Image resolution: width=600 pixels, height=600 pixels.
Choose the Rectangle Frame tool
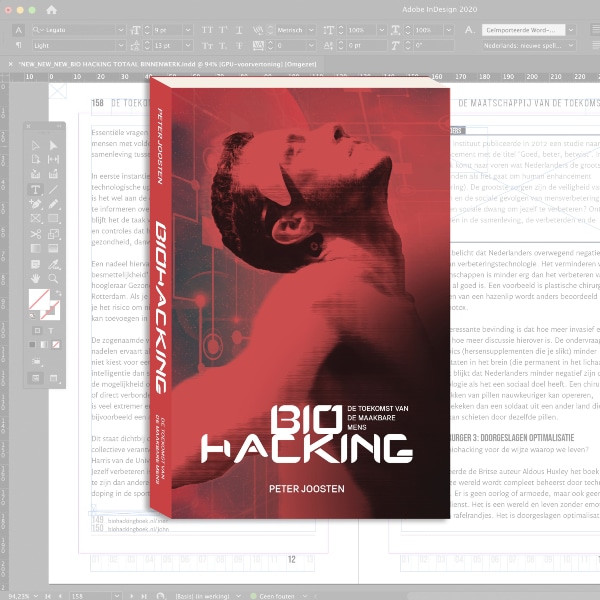(x=36, y=219)
